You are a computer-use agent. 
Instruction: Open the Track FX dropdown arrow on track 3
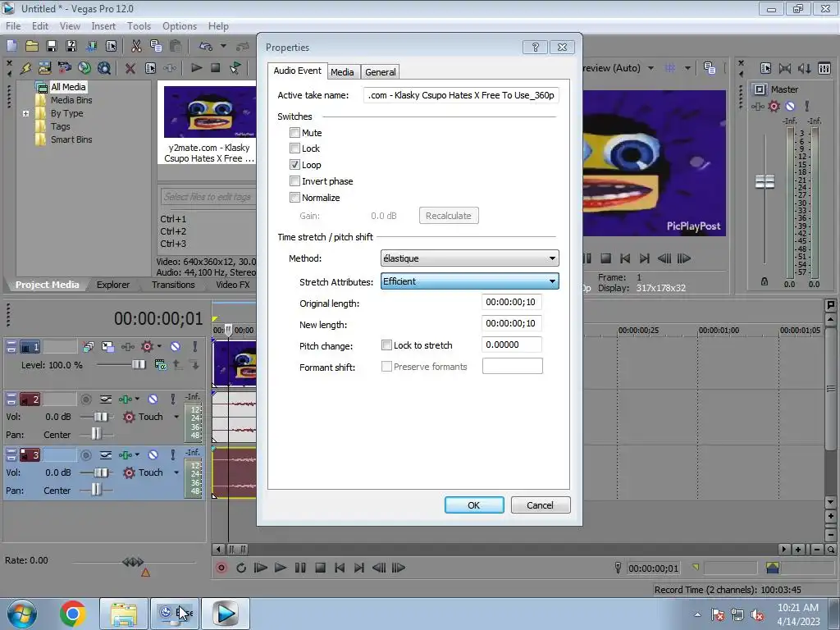tap(137, 454)
